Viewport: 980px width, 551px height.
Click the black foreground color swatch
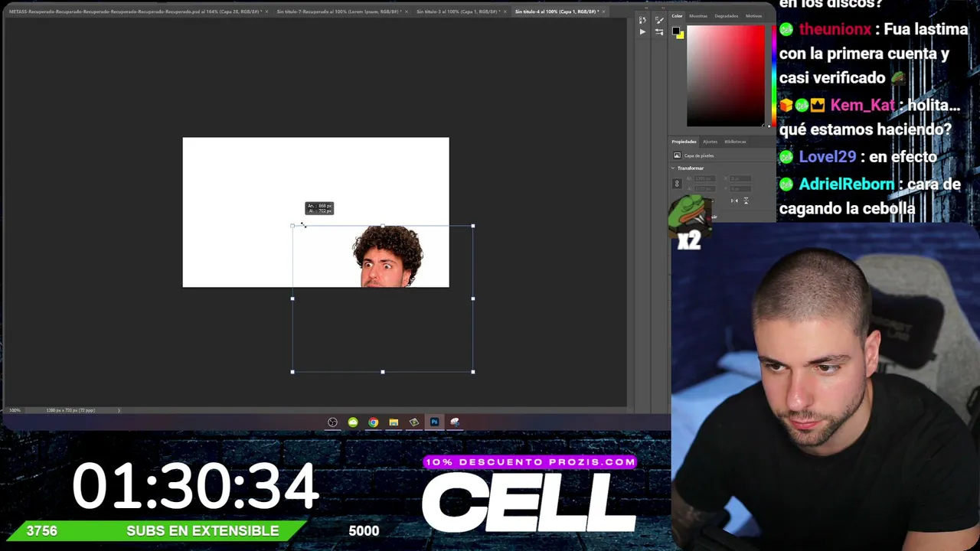point(676,31)
